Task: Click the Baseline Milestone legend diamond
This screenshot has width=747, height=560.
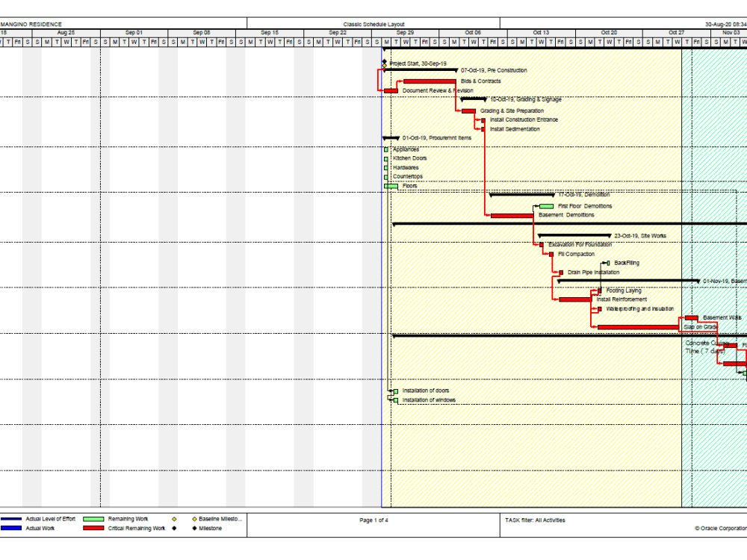Action: click(194, 519)
